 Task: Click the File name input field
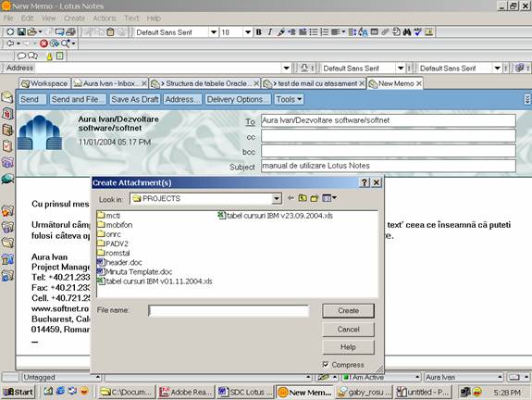229,311
